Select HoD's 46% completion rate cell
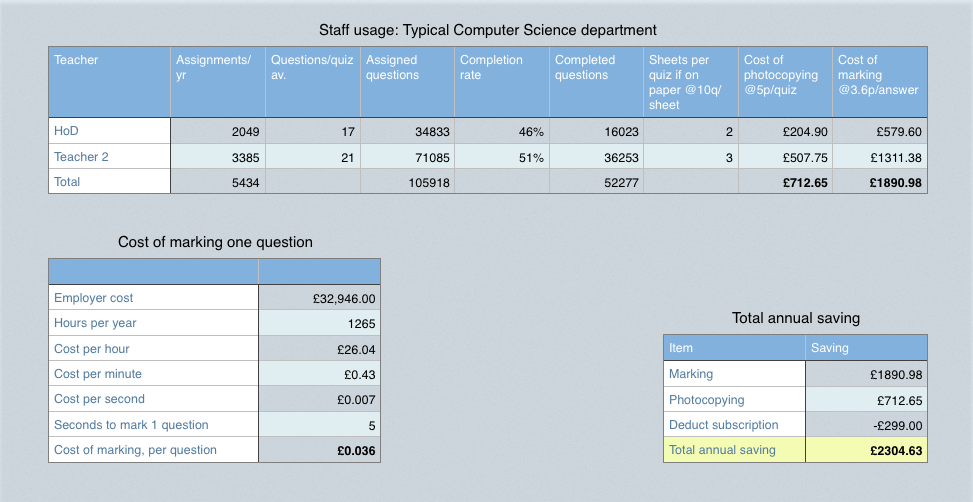This screenshot has height=502, width=973. coord(500,132)
